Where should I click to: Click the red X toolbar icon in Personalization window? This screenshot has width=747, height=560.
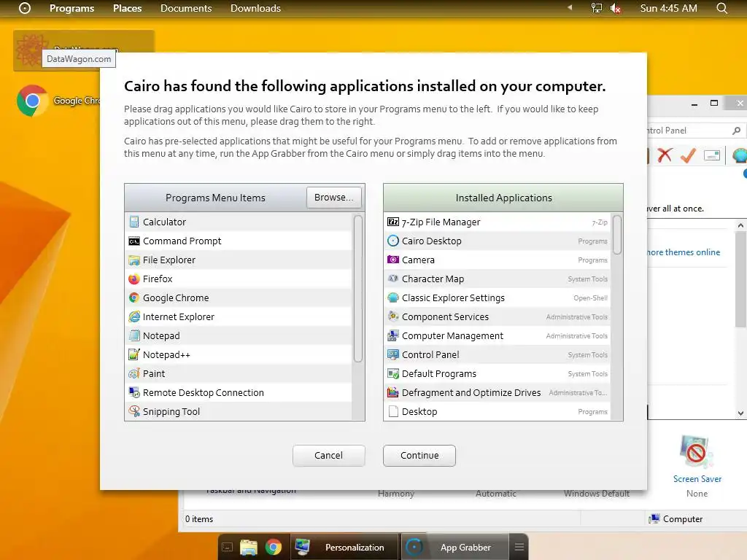pos(665,155)
